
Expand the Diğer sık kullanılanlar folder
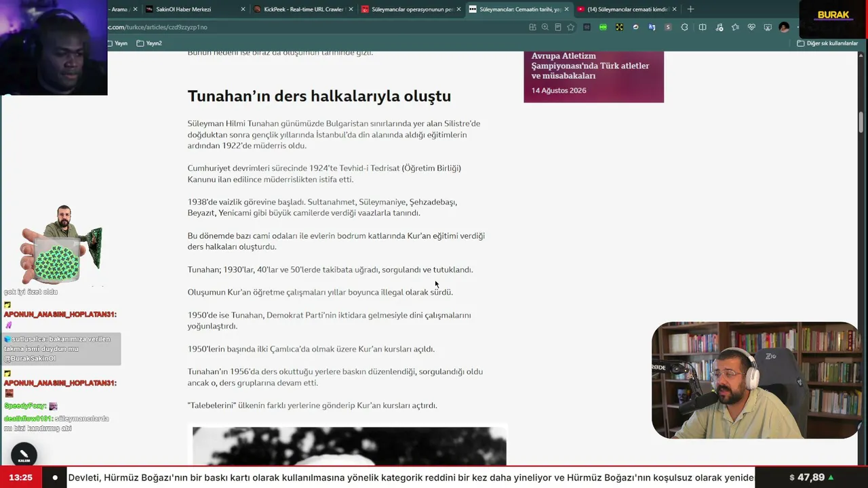click(x=827, y=43)
